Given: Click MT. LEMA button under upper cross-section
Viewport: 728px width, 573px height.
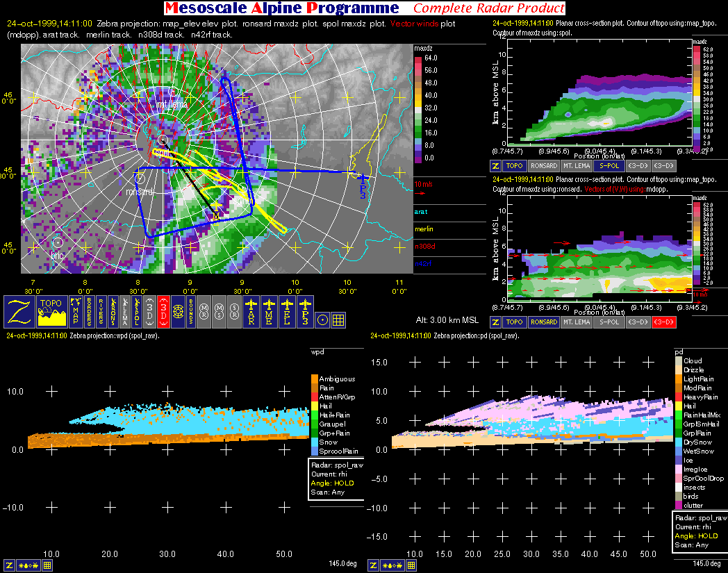Looking at the screenshot, I should tap(575, 166).
